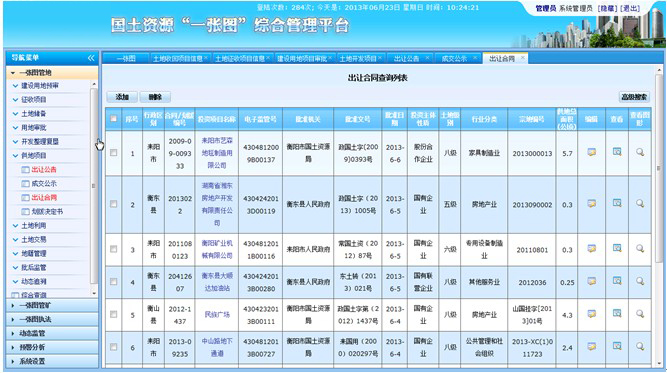Screen dimensions: 667x373
Task: Expand the 一张图管矿 accordion section
Action: pos(53,305)
